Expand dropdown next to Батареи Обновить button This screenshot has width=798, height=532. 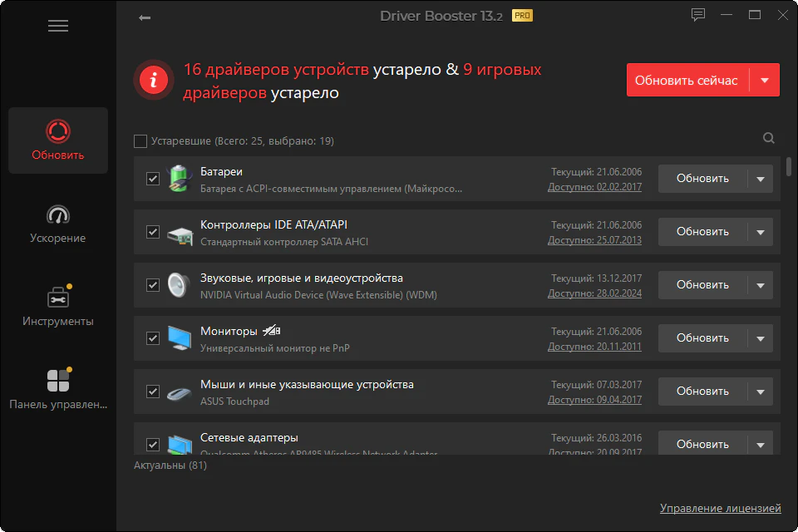pyautogui.click(x=760, y=179)
